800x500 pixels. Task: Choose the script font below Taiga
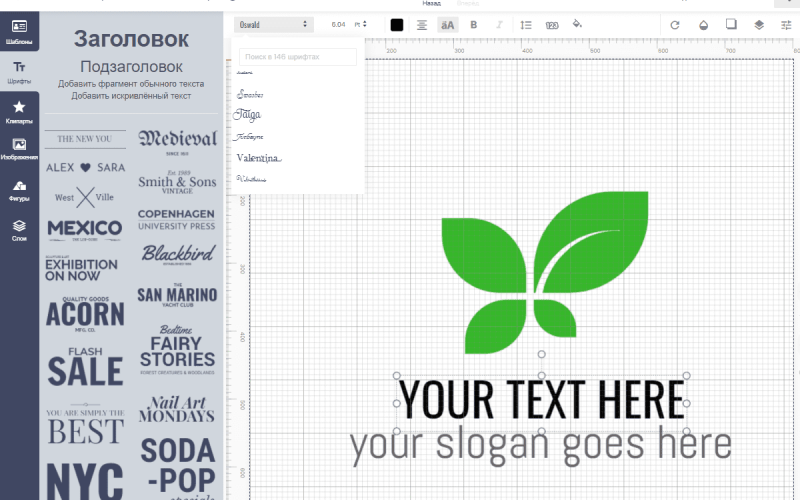248,137
